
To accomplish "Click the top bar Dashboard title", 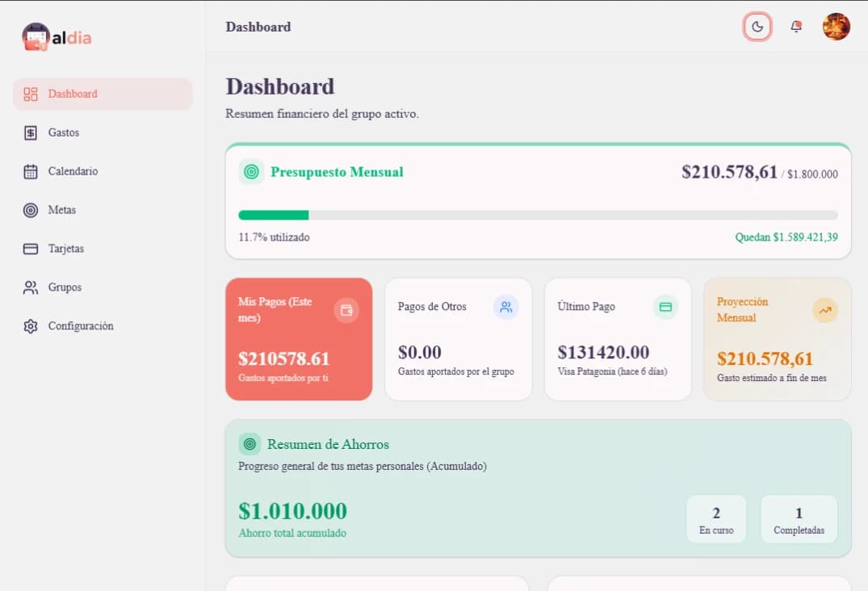I will [258, 27].
